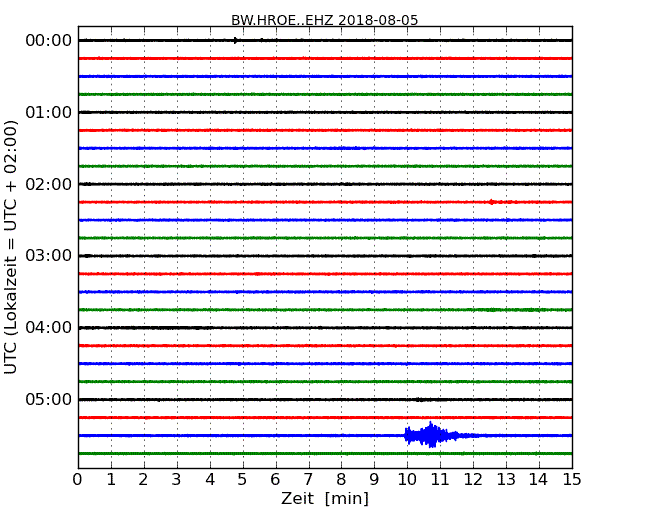Click the 02:00 time label
Viewport: 650px width, 520px height.
pos(49,184)
